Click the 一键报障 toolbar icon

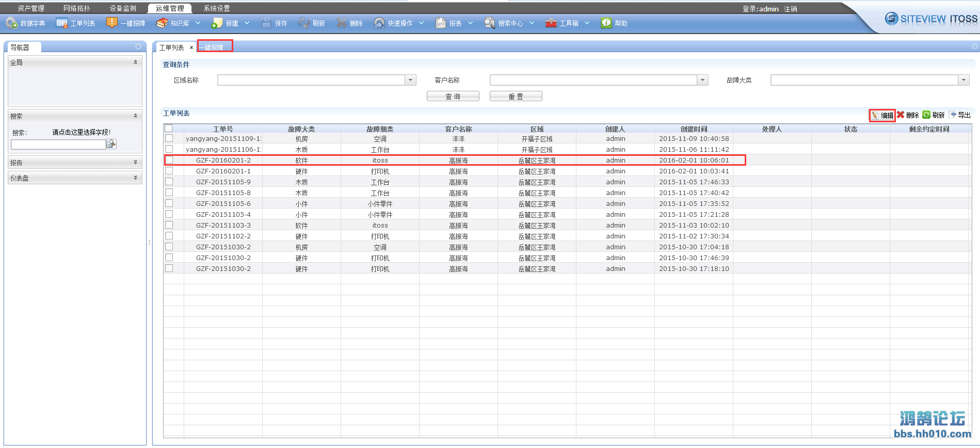tap(111, 23)
